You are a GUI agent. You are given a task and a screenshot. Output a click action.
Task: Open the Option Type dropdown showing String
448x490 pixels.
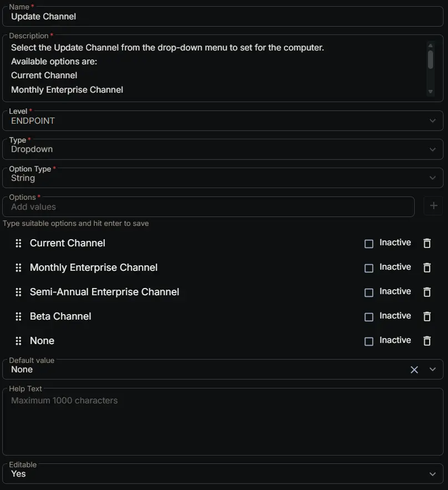pos(222,178)
